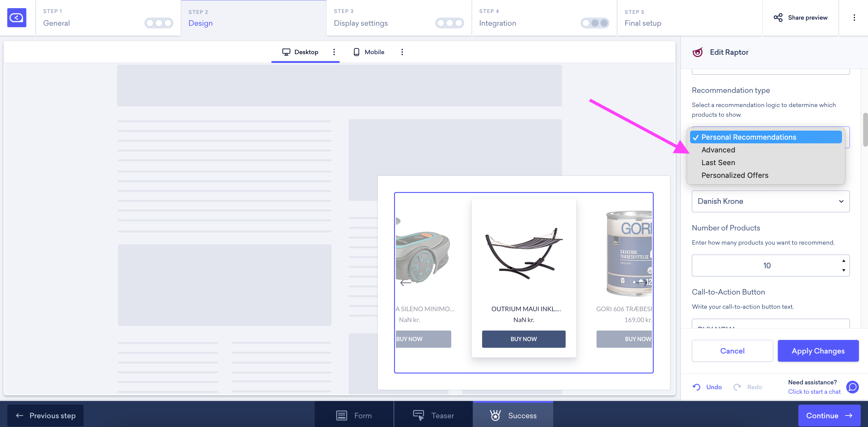Switch to the Success tab
868x427 pixels.
[513, 415]
